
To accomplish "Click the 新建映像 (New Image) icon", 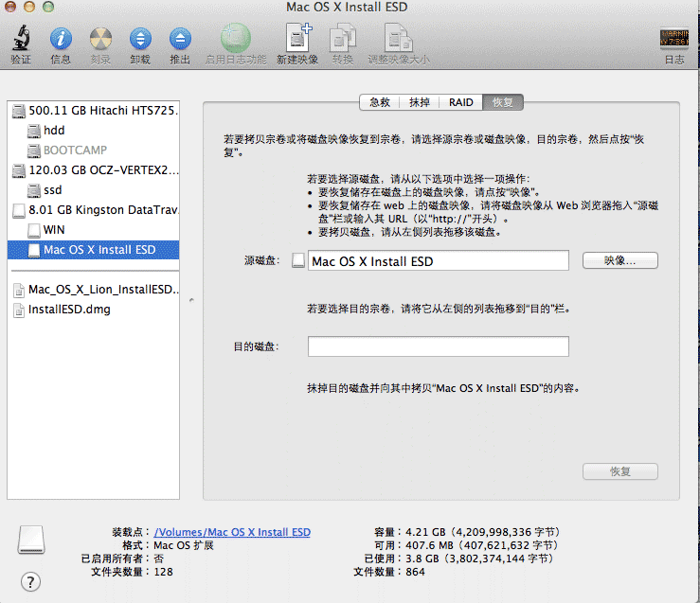I will [x=297, y=38].
